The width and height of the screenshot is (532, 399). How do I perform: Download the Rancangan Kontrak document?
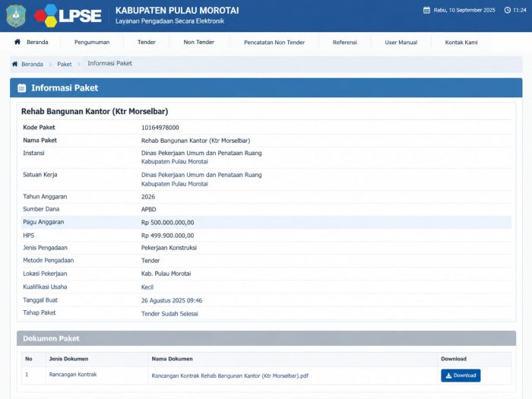click(x=461, y=375)
